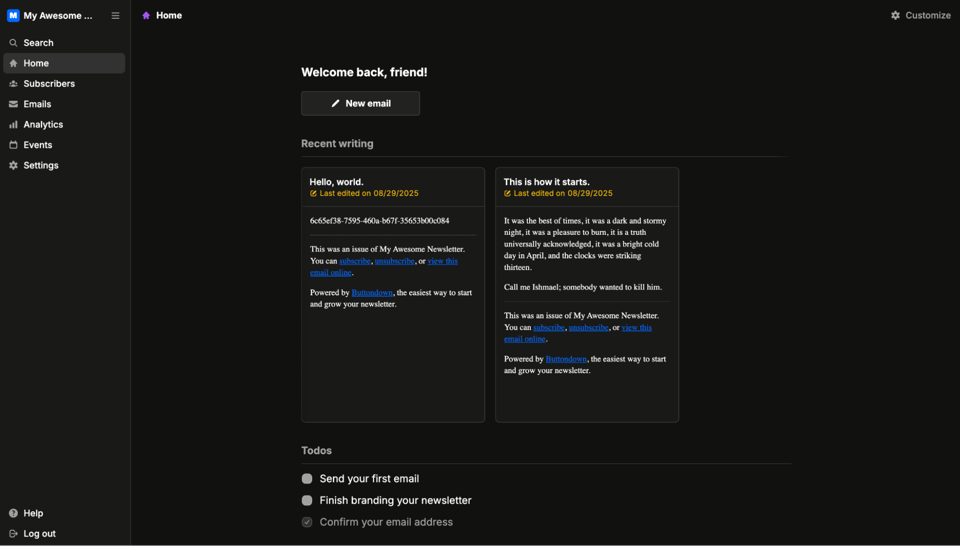The image size is (960, 546).
Task: Follow the Buttondown link in Hello, world. card
Action: point(372,293)
